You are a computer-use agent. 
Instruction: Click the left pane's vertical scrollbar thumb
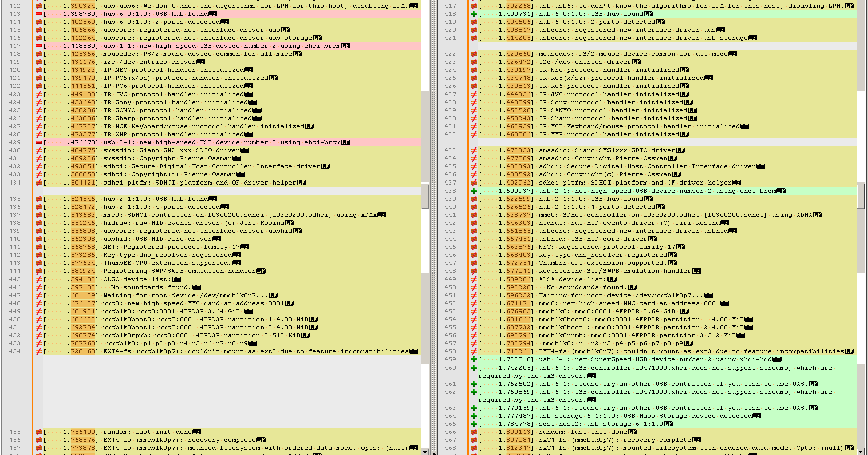click(x=425, y=196)
